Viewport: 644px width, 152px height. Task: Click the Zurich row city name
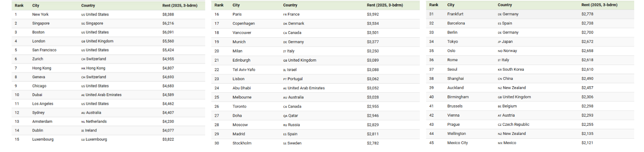[x=38, y=59]
